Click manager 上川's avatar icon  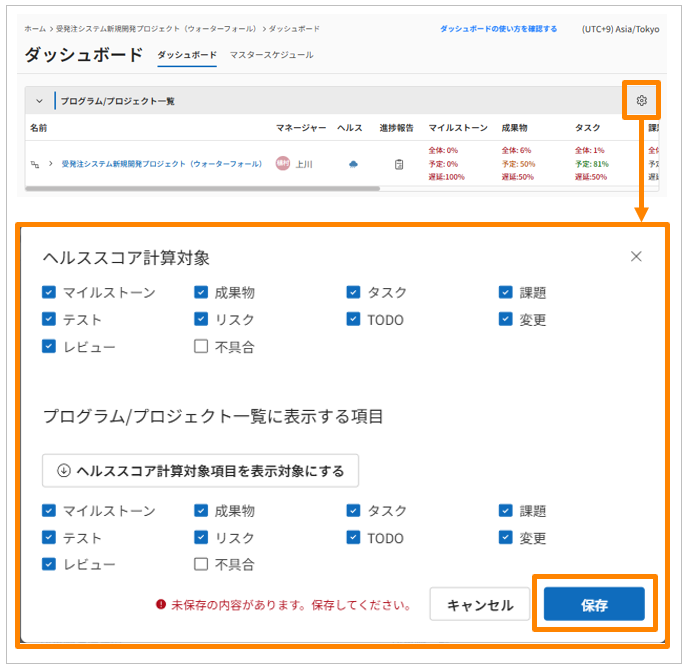pos(283,164)
